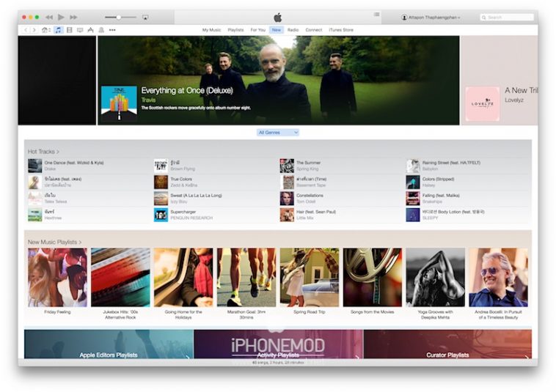Image resolution: width=556 pixels, height=392 pixels.
Task: Click the Search input field
Action: pyautogui.click(x=509, y=17)
